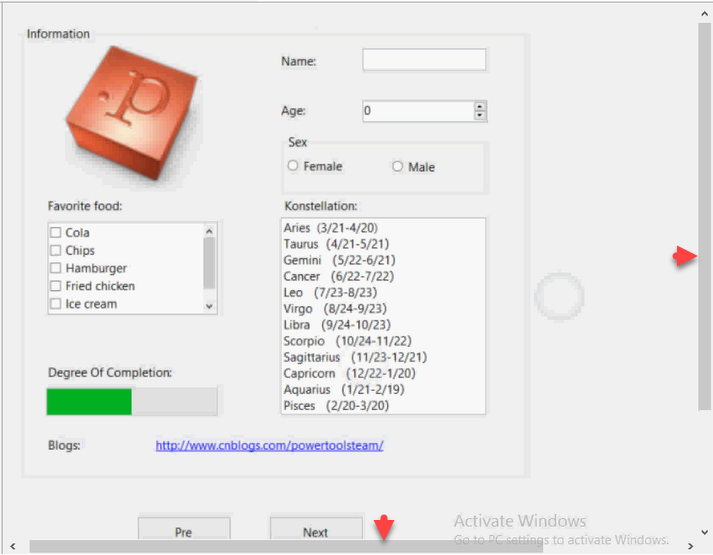This screenshot has height=555, width=713.
Task: Enable the Hamburger checkbox
Action: [57, 269]
